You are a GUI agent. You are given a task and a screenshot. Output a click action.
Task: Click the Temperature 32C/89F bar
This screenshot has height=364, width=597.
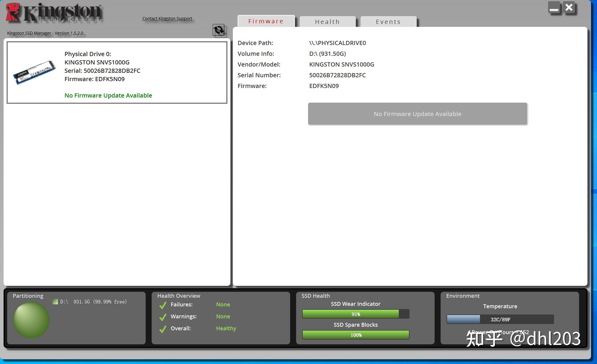[500, 319]
